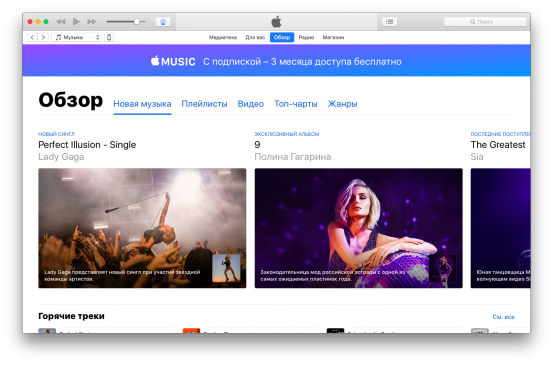Click the iPhone device icon

tap(109, 37)
